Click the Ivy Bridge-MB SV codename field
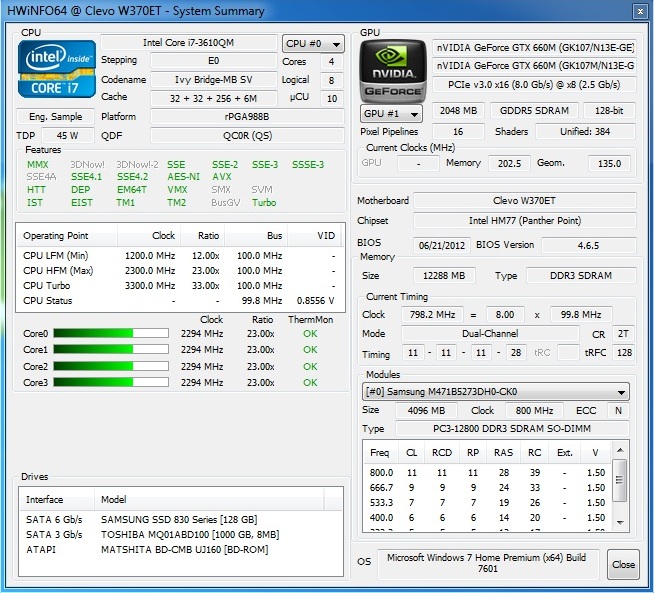This screenshot has height=593, width=654. [x=214, y=80]
